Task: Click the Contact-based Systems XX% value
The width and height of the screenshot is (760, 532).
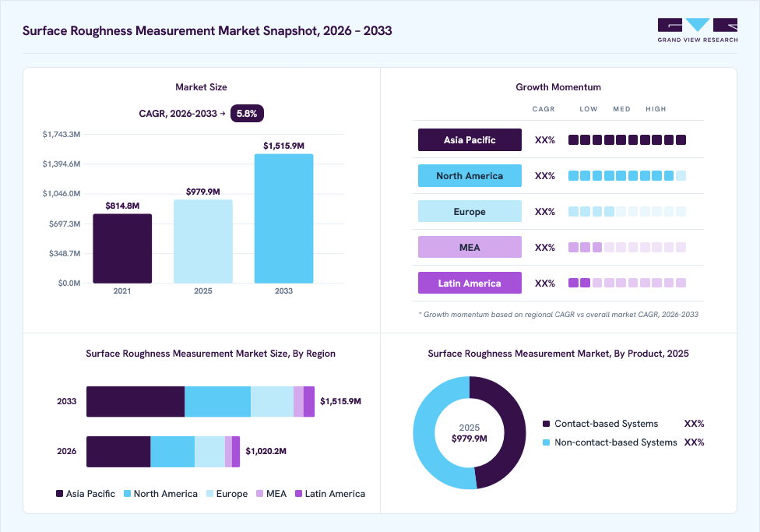Action: point(694,424)
